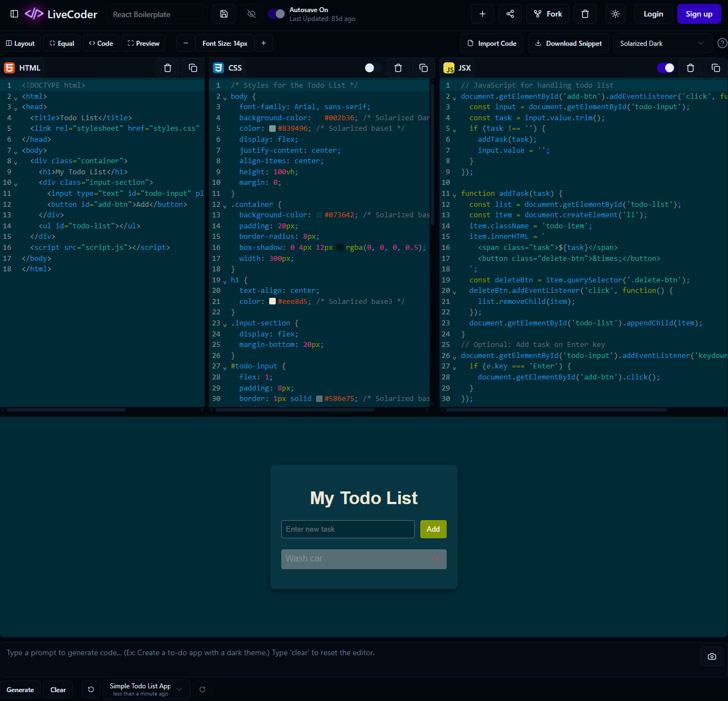Clear the HTML editor with its trash icon
Image resolution: width=728 pixels, height=701 pixels.
pyautogui.click(x=168, y=68)
